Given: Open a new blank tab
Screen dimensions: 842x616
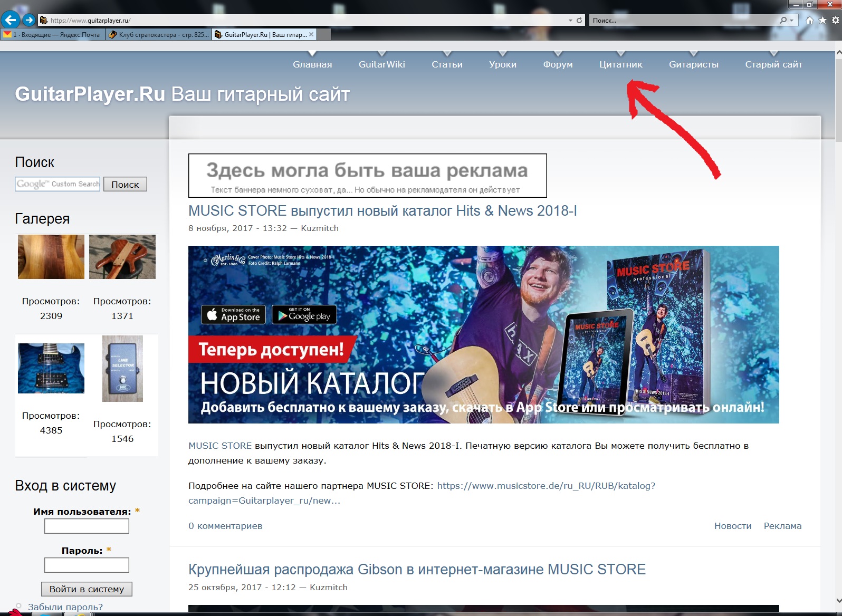Looking at the screenshot, I should [x=324, y=34].
